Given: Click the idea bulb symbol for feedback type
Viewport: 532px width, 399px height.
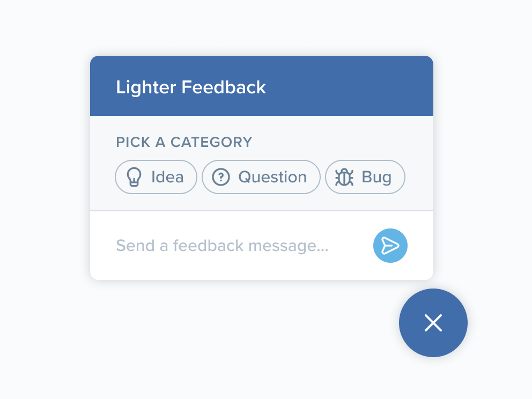Looking at the screenshot, I should pos(134,177).
